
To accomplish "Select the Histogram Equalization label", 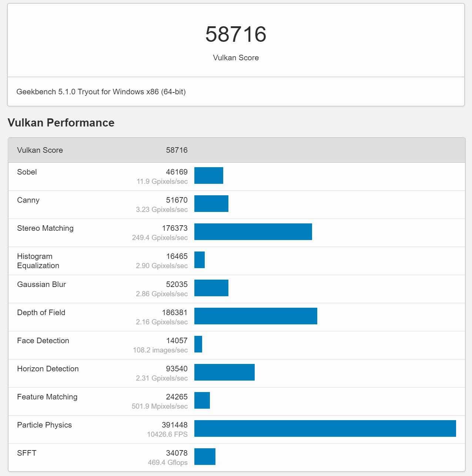I will coord(38,261).
